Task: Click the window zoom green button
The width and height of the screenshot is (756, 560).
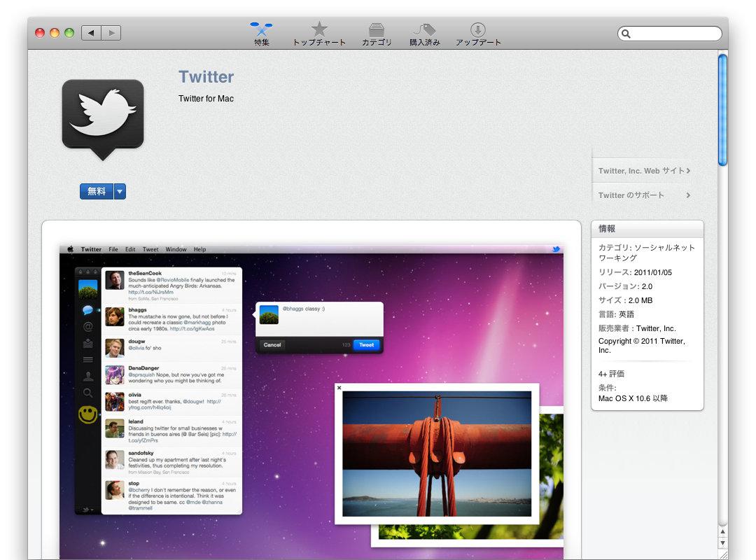Action: point(69,33)
